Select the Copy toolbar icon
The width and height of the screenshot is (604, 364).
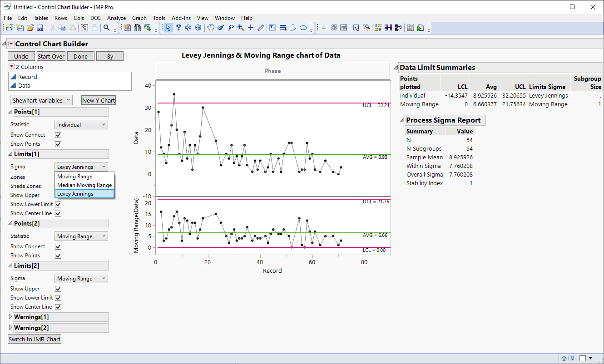62,28
